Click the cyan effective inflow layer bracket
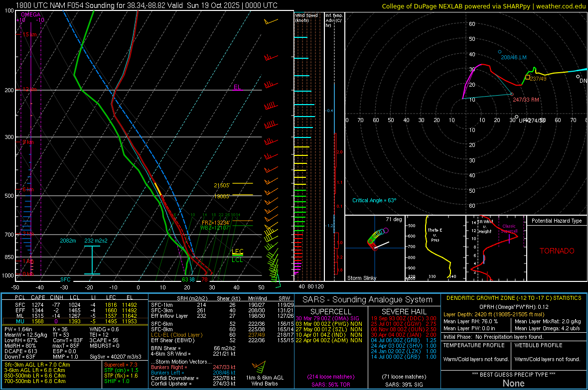The image size is (588, 390). [x=92, y=260]
